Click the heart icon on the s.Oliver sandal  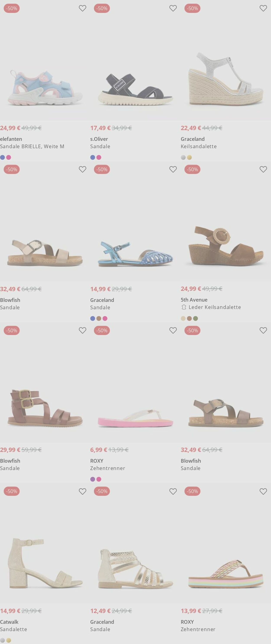(173, 8)
